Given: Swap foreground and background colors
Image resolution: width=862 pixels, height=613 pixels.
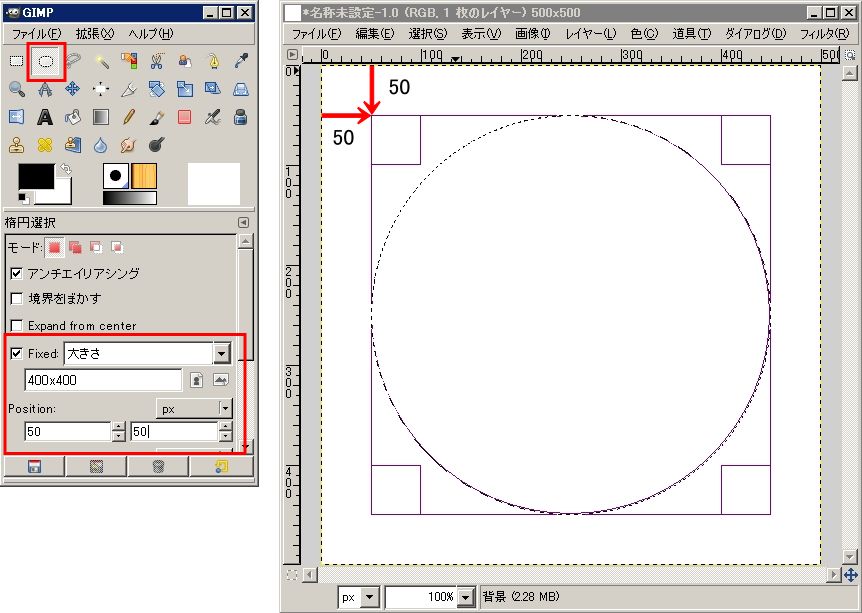Looking at the screenshot, I should pyautogui.click(x=65, y=169).
